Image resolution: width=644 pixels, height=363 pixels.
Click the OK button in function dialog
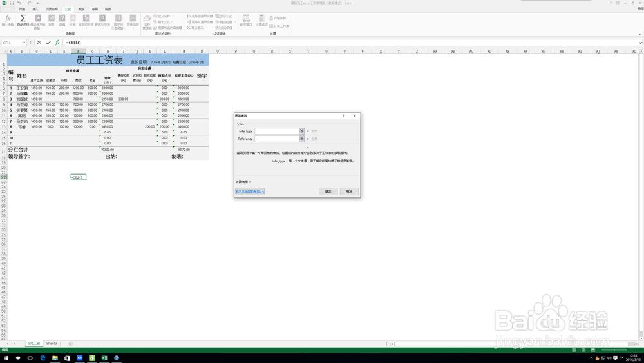328,191
